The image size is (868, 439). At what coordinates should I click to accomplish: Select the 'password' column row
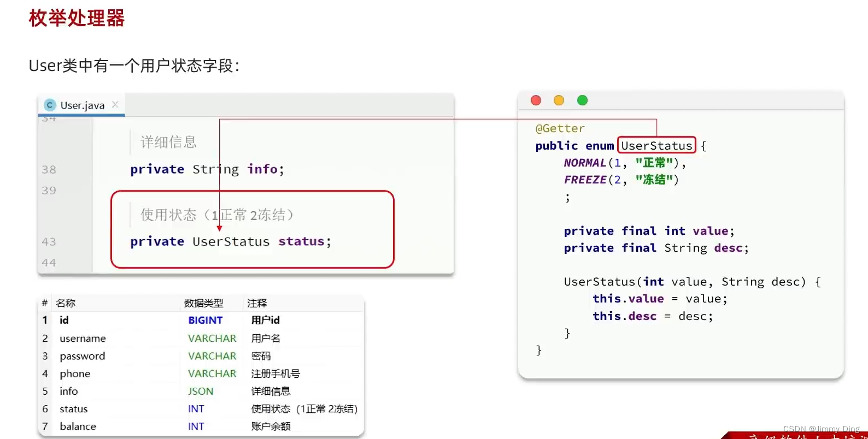201,356
